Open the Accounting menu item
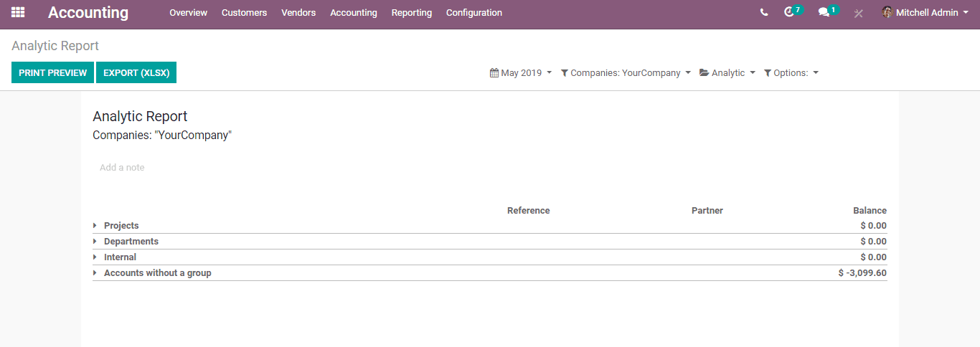The height and width of the screenshot is (347, 980). [354, 12]
